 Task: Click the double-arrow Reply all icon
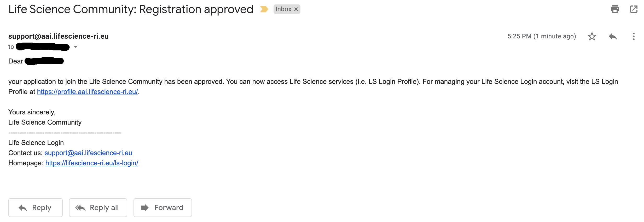pyautogui.click(x=80, y=208)
